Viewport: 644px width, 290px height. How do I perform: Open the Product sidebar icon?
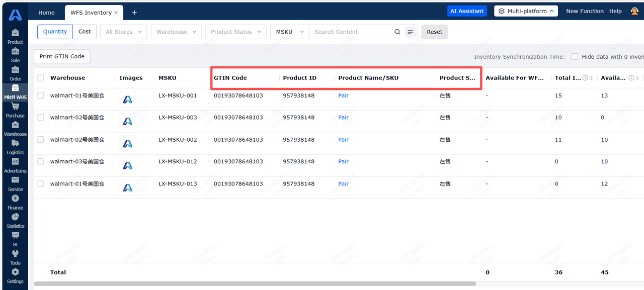tap(15, 33)
